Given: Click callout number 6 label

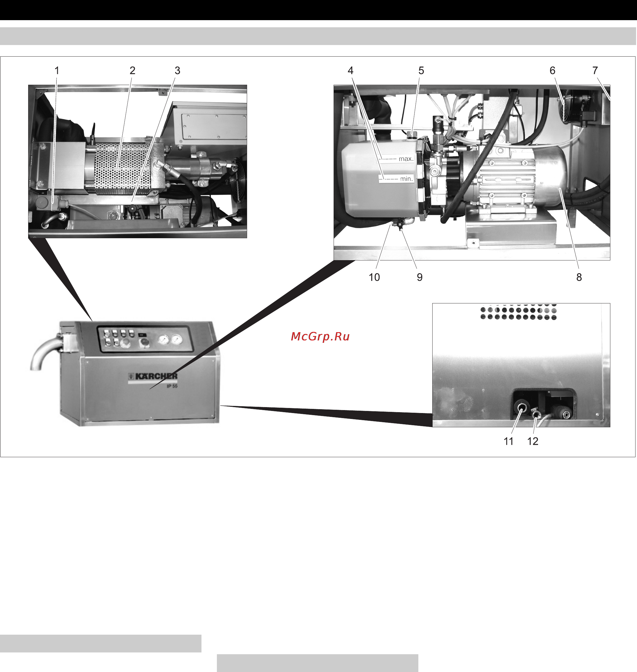Looking at the screenshot, I should 553,70.
